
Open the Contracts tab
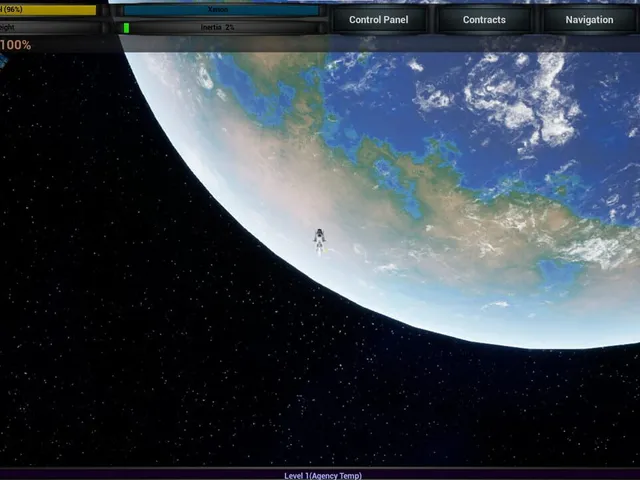[x=484, y=20]
